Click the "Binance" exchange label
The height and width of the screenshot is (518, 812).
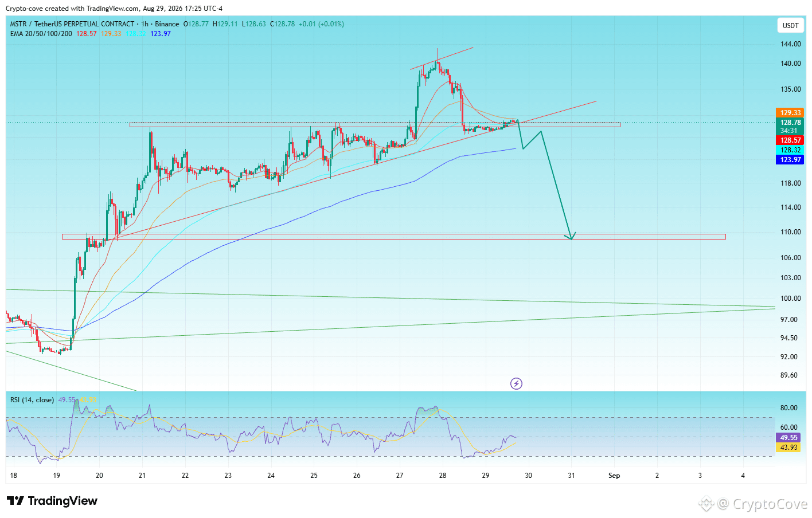[167, 24]
